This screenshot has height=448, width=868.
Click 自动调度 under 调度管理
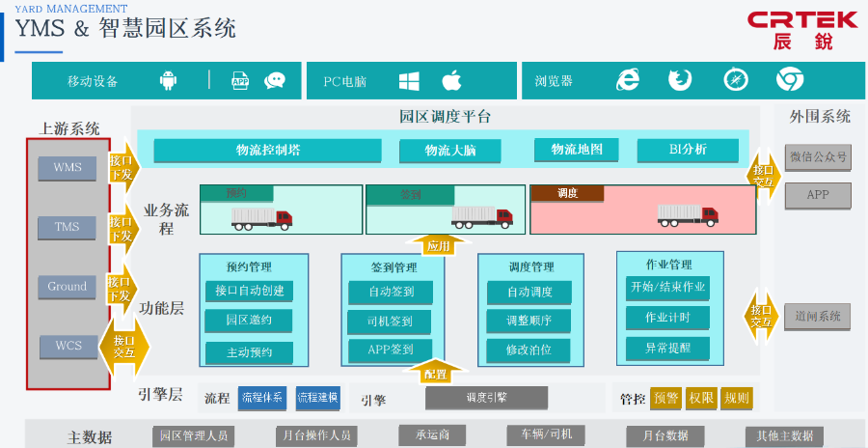tap(529, 293)
